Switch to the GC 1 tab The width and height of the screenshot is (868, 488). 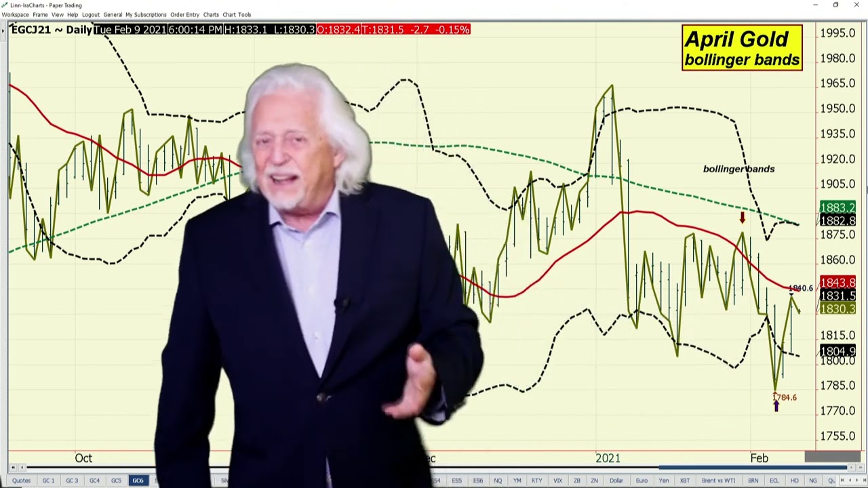(x=48, y=481)
